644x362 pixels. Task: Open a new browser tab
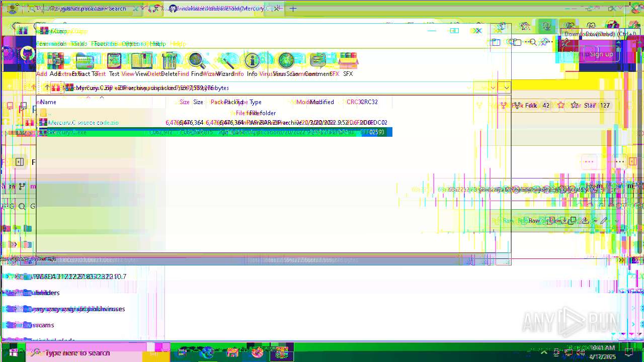click(x=293, y=9)
